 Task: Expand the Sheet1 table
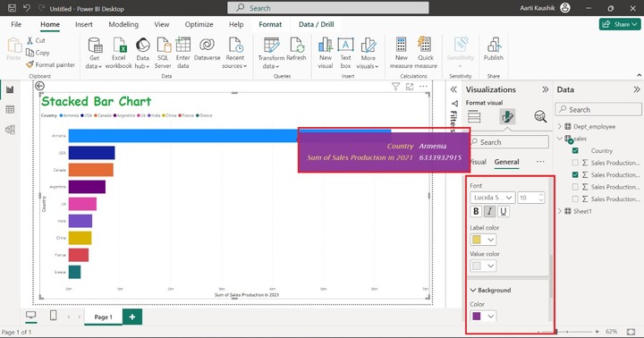560,211
